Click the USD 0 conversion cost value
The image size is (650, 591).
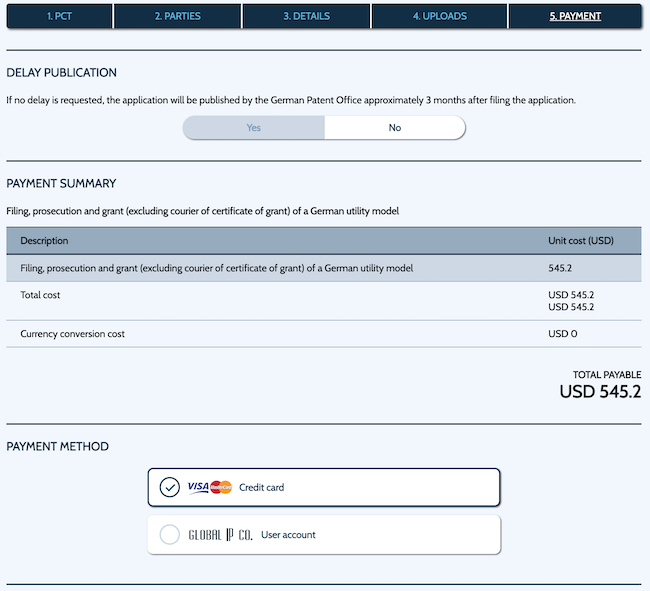coord(563,334)
